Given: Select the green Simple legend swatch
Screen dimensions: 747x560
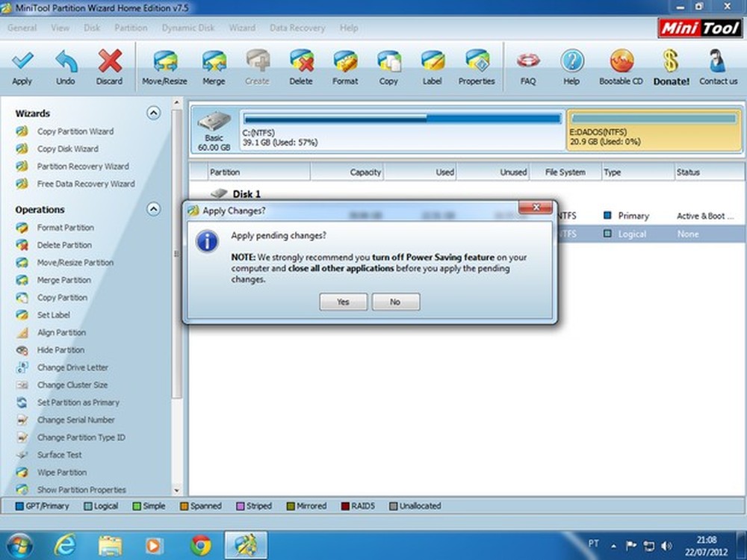Looking at the screenshot, I should (x=137, y=505).
